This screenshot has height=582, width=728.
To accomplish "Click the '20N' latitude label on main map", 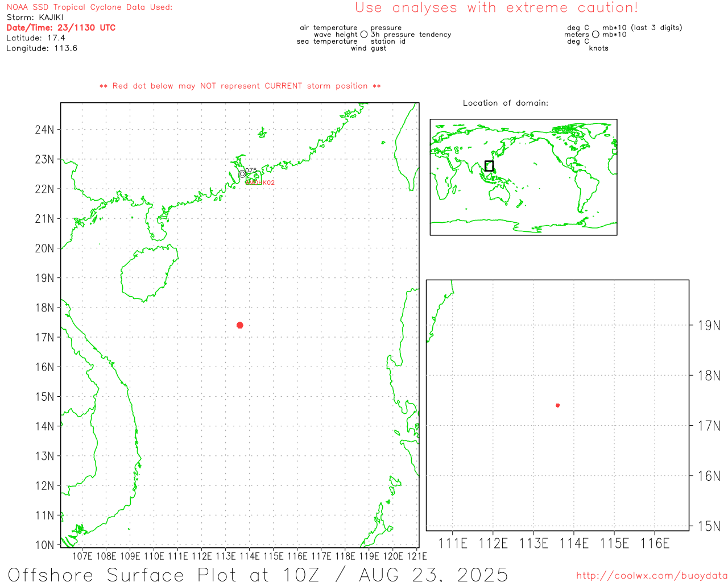I will click(x=44, y=248).
